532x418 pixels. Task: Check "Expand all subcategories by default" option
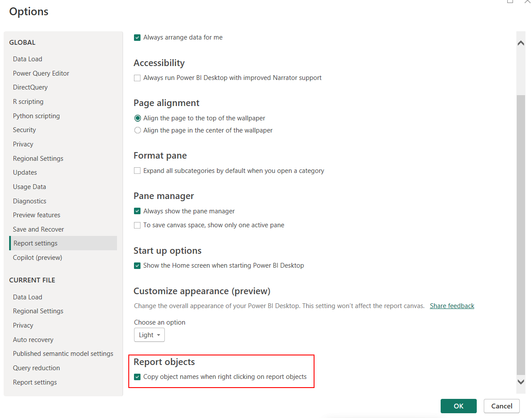click(137, 170)
